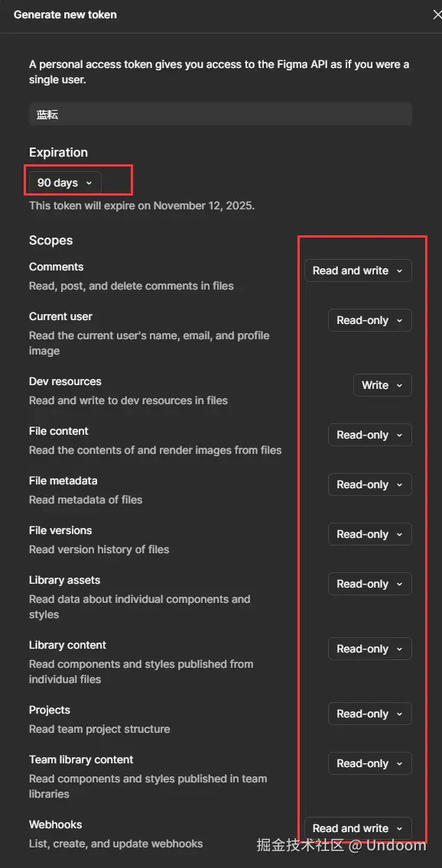Image resolution: width=442 pixels, height=868 pixels.
Task: Click the chevron on File content Read-only
Action: pyautogui.click(x=399, y=436)
